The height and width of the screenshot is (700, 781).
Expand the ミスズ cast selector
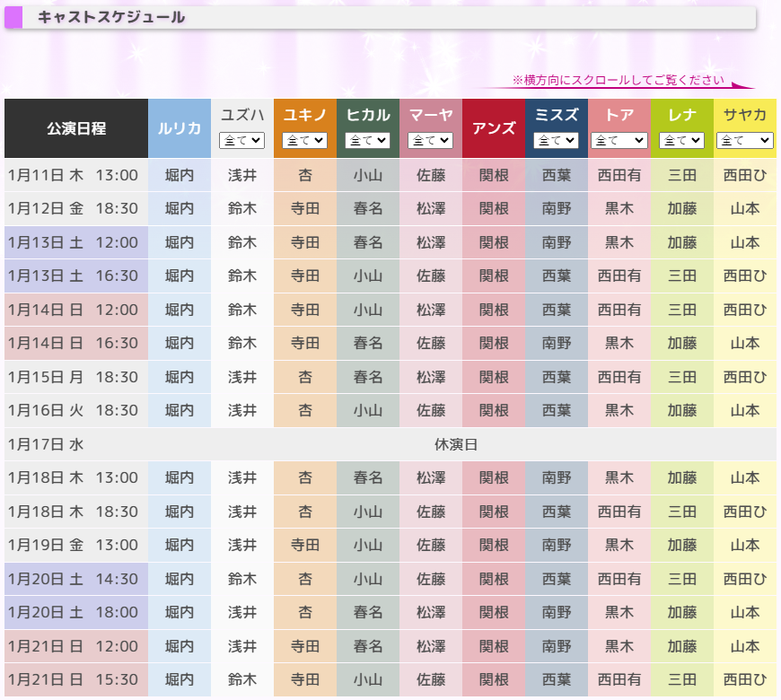(557, 141)
